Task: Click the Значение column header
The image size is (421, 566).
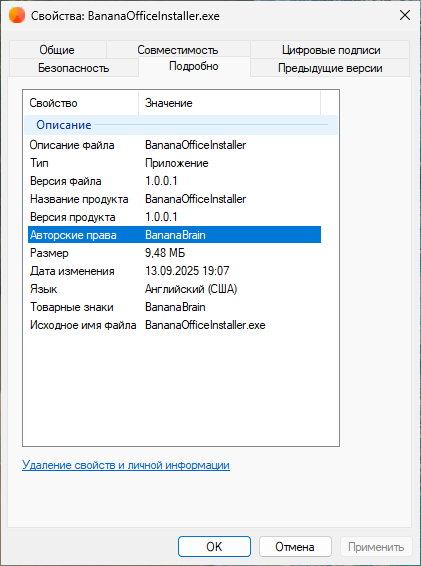Action: [230, 103]
